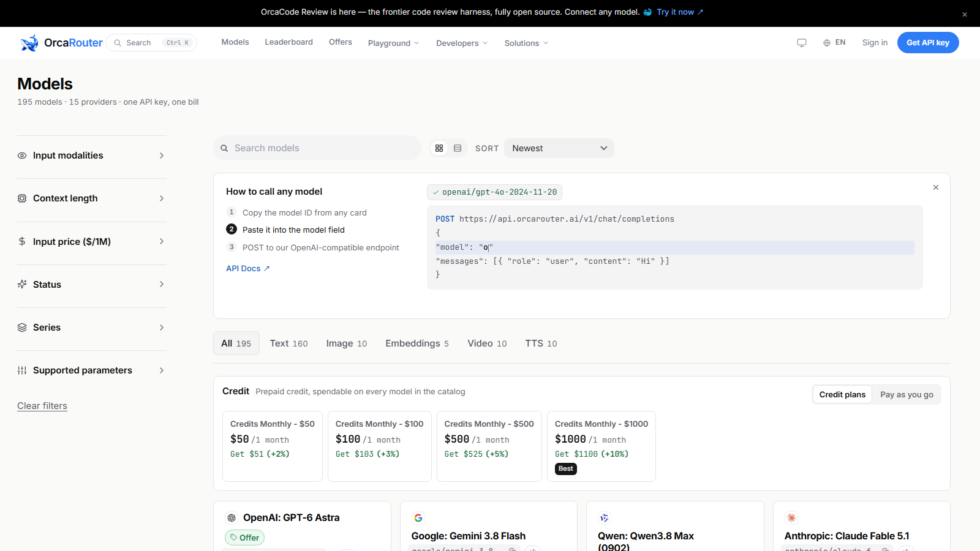Screen dimensions: 980x551
Task: Open the Developers menu dropdown
Action: tap(462, 43)
